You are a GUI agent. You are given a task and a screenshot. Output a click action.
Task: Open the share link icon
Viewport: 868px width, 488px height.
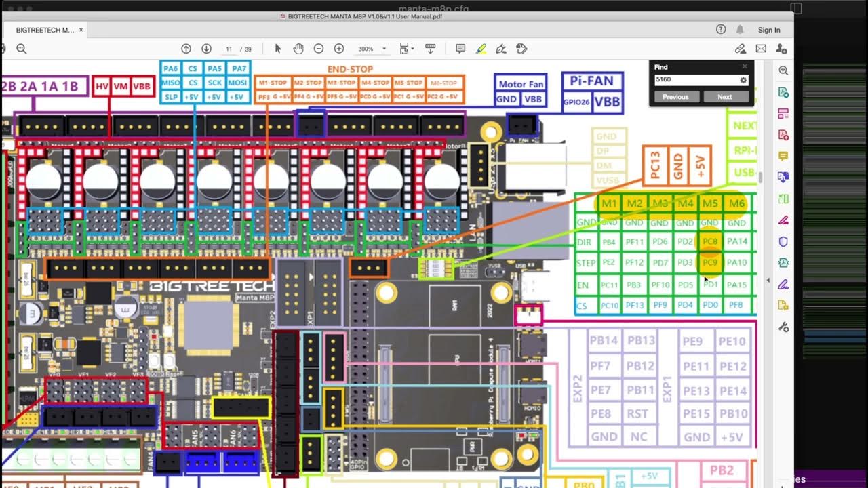[x=741, y=49]
